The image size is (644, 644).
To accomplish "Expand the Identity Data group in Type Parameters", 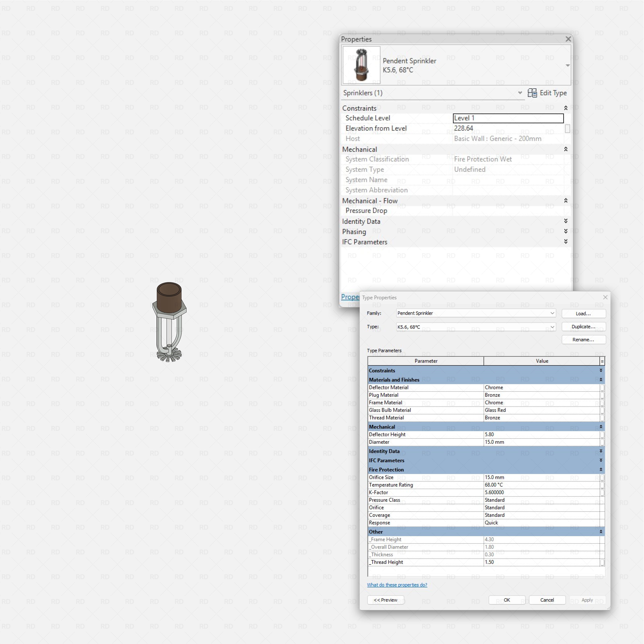I will (x=601, y=451).
